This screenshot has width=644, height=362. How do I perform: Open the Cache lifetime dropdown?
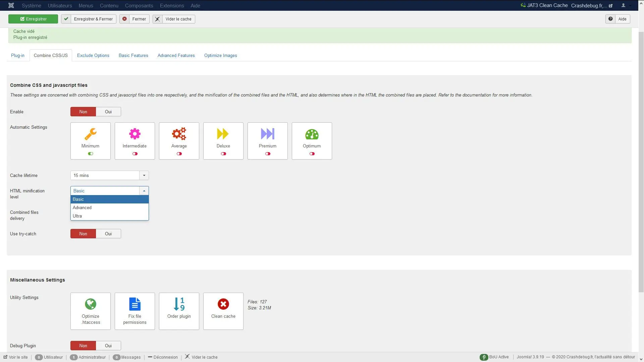(109, 175)
